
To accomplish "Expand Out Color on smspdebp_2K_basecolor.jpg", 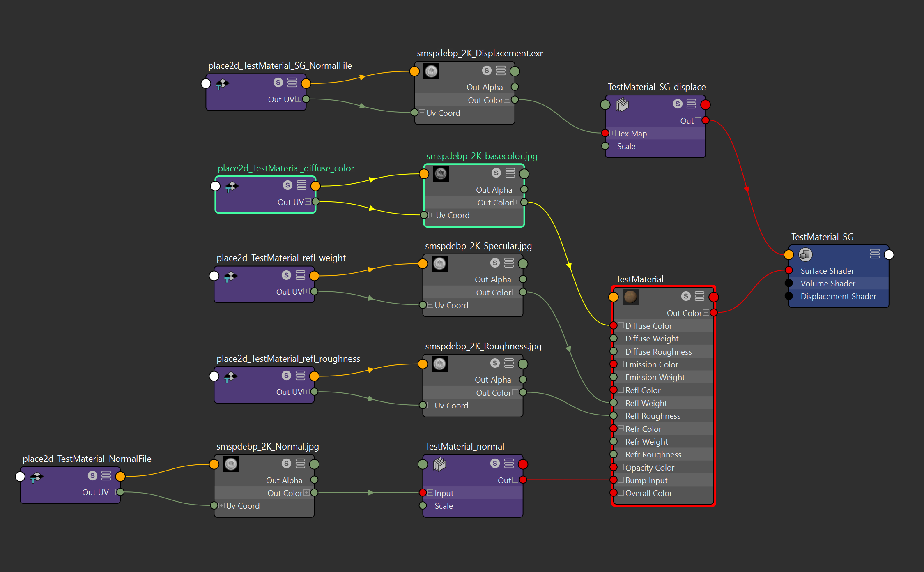I will coord(516,202).
